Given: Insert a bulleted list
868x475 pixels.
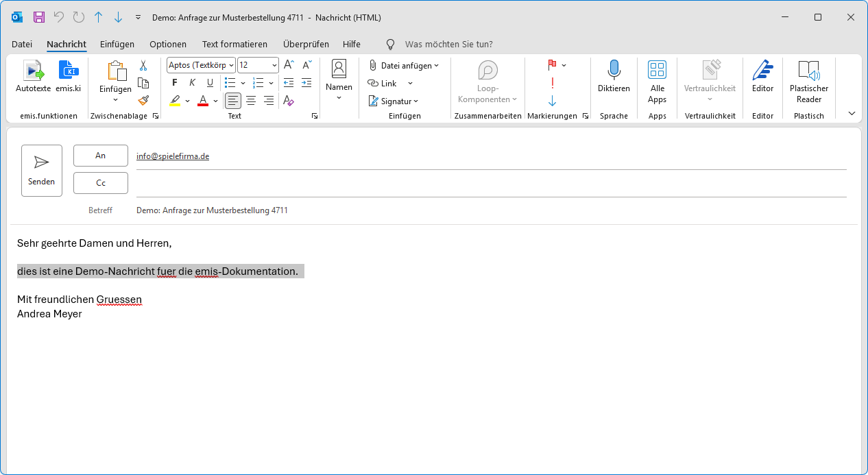Looking at the screenshot, I should point(230,83).
